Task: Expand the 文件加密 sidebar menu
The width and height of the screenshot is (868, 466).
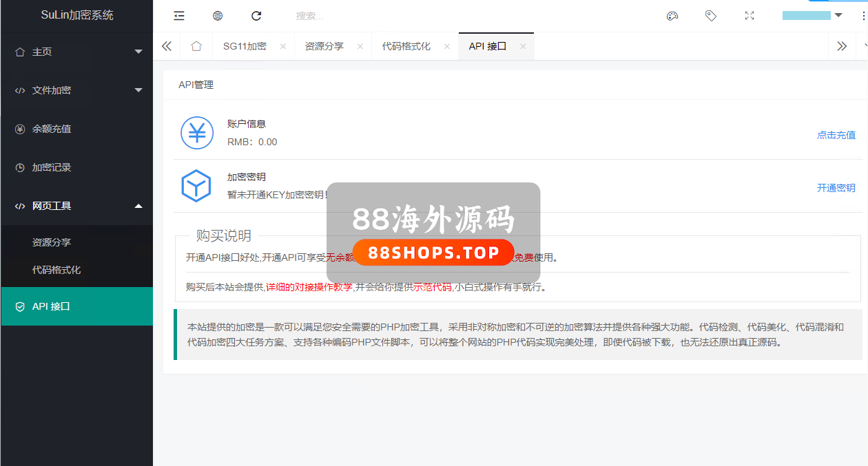Action: point(76,90)
